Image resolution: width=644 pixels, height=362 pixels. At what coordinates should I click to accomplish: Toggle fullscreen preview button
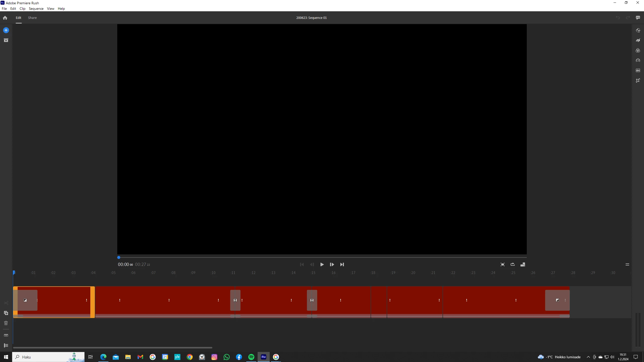[x=503, y=264]
